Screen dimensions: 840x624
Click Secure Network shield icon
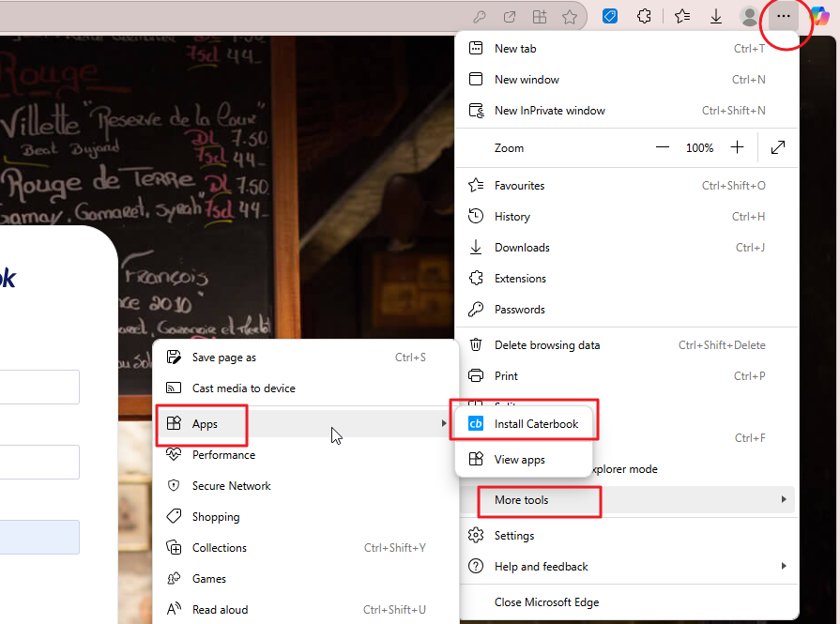(x=174, y=485)
